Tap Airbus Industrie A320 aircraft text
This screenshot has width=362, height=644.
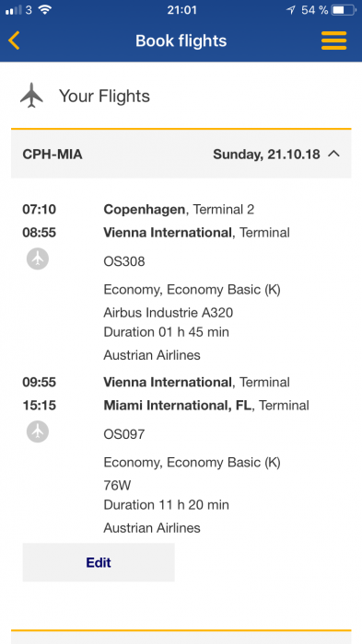pos(169,313)
